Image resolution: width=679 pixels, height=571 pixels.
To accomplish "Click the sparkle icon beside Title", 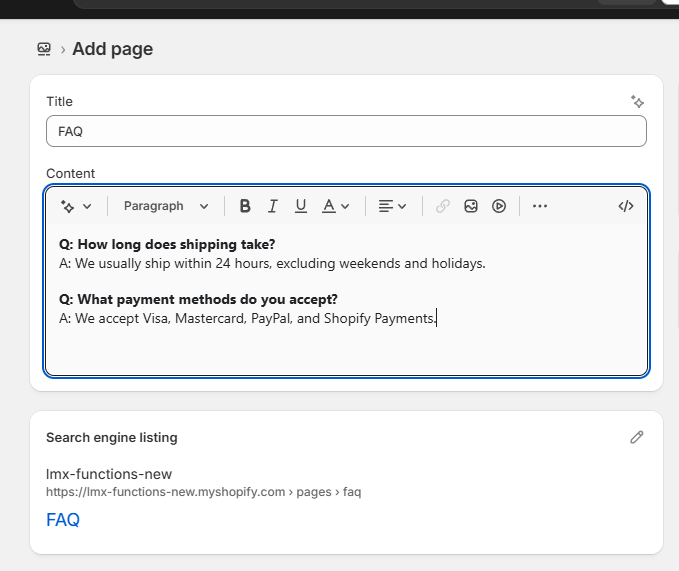I will 637,101.
